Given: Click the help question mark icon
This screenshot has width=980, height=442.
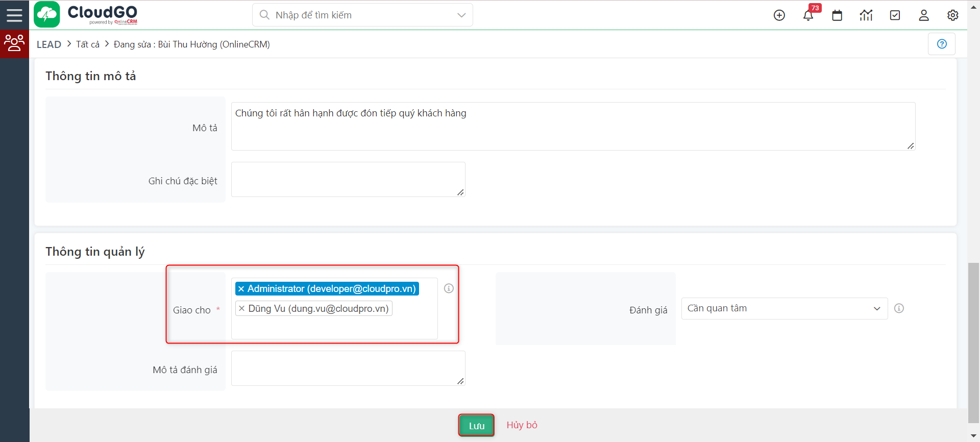Looking at the screenshot, I should 942,44.
